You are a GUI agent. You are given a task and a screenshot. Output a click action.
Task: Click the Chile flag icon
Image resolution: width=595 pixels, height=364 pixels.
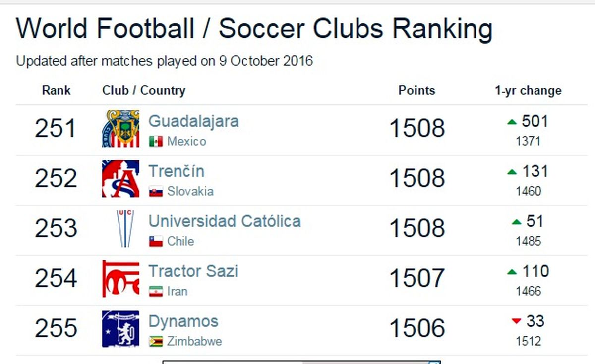pos(156,242)
